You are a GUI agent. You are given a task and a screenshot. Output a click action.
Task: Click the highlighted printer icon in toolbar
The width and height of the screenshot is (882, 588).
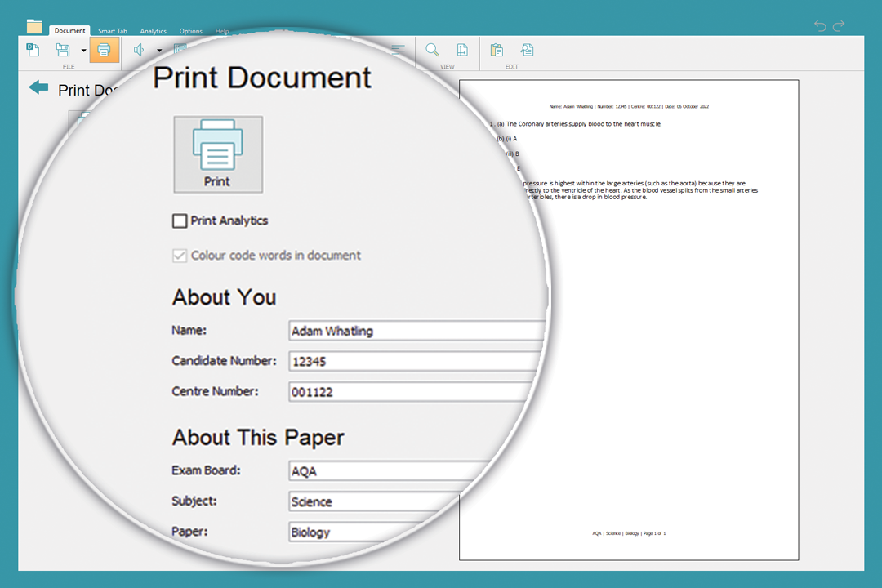coord(104,51)
